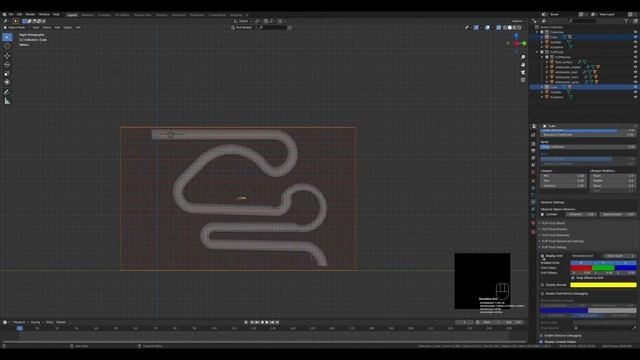Toggle the Display Grid checkbox
The height and width of the screenshot is (360, 640).
click(x=542, y=256)
